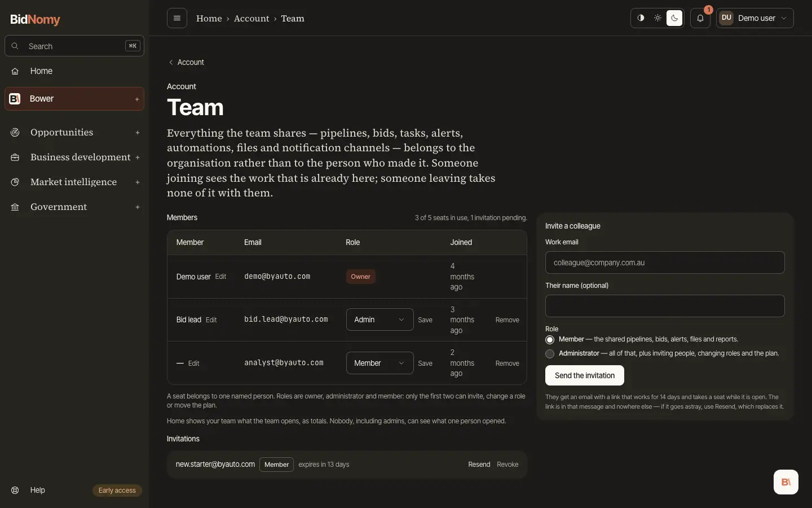This screenshot has width=812, height=508.
Task: Expand the Bower workspace section
Action: coord(137,99)
